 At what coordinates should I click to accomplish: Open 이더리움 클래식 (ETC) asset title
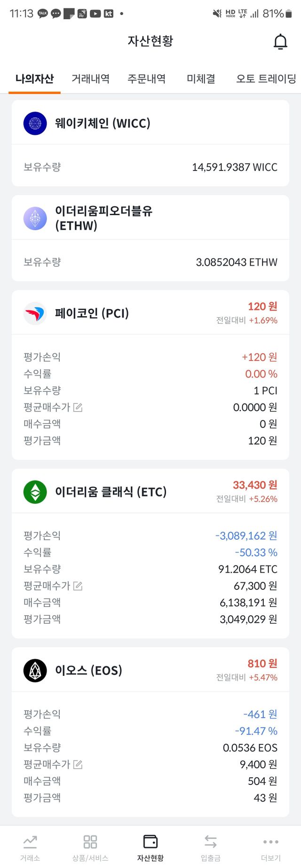[111, 492]
